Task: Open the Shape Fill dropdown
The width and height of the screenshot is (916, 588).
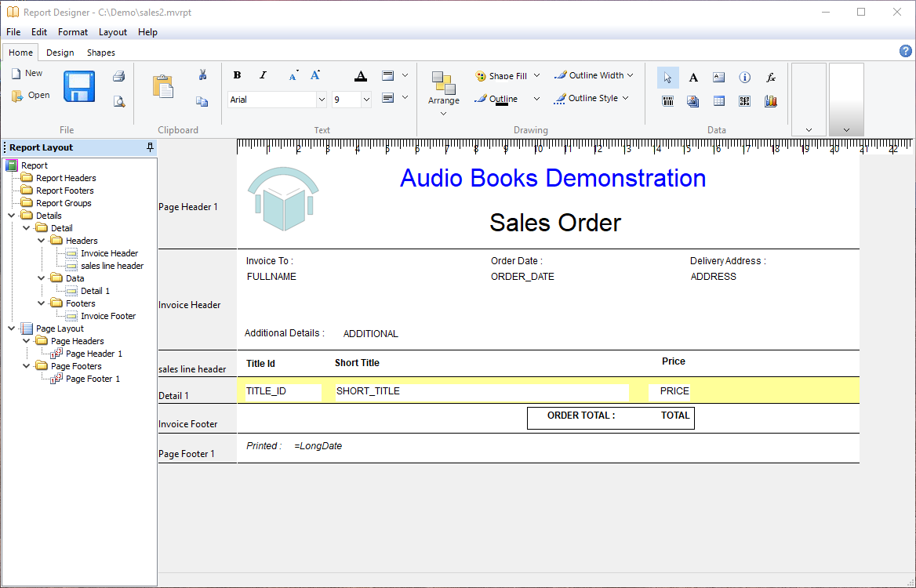Action: coord(536,76)
